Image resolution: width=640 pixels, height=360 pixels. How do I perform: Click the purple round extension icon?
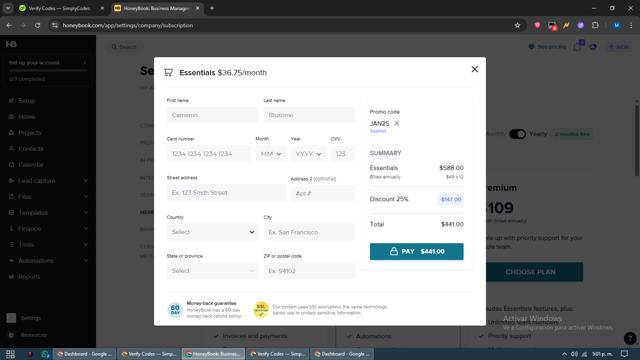point(580,25)
